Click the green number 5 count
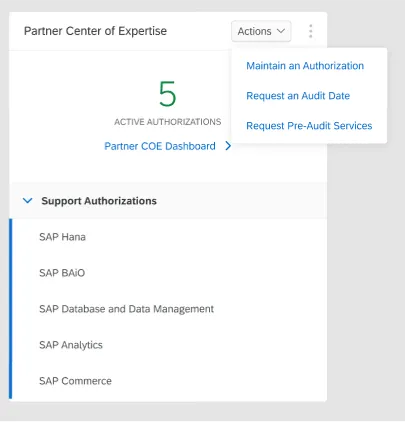This screenshot has width=405, height=422. (x=167, y=94)
